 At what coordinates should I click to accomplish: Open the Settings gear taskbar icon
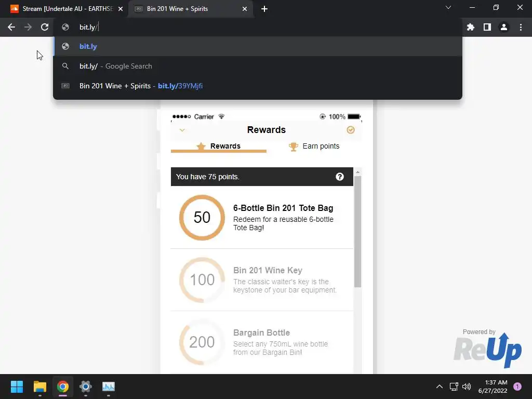(x=86, y=387)
